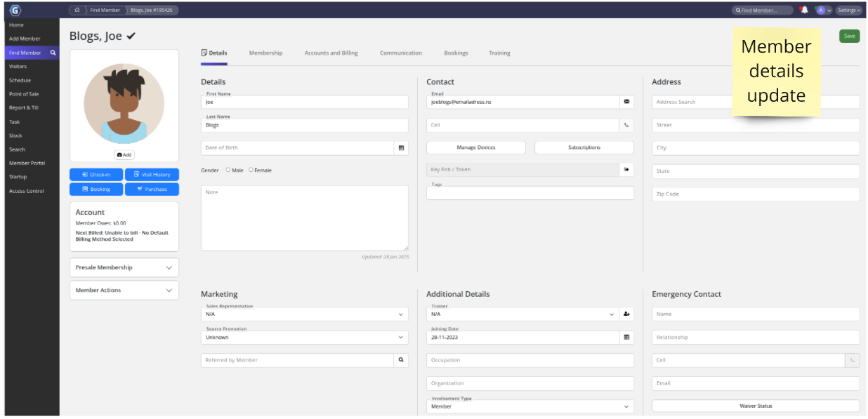Image resolution: width=868 pixels, height=419 pixels.
Task: Open the Settings dropdown in top bar
Action: coord(848,11)
